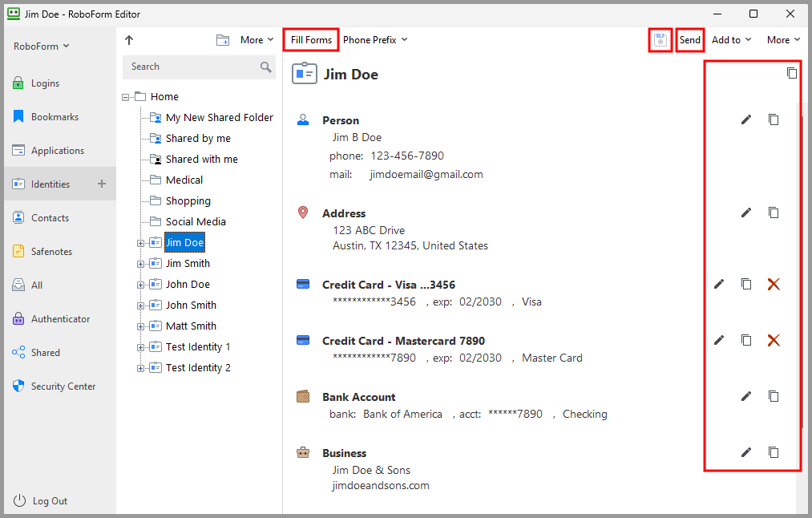Click Fill Forms button
This screenshot has height=518, width=812.
311,40
